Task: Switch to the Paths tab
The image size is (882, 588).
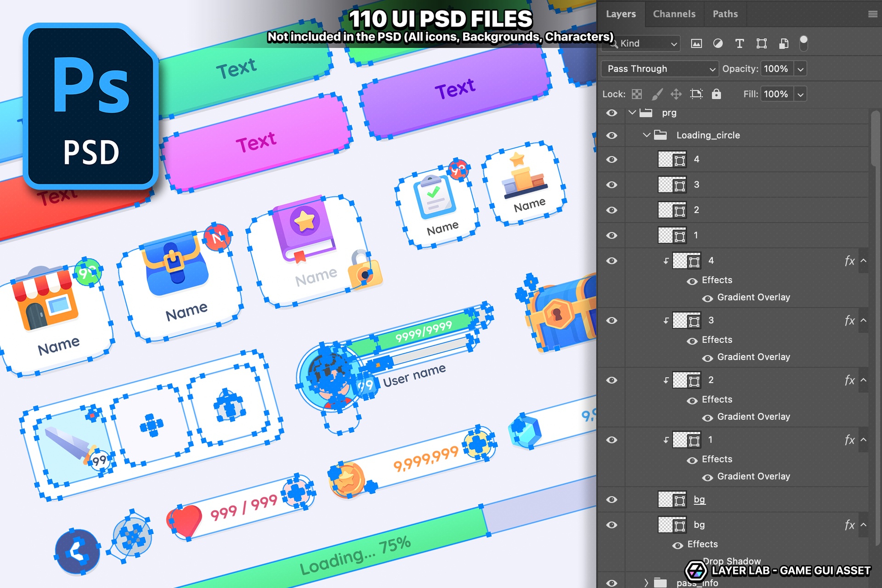Action: point(725,14)
